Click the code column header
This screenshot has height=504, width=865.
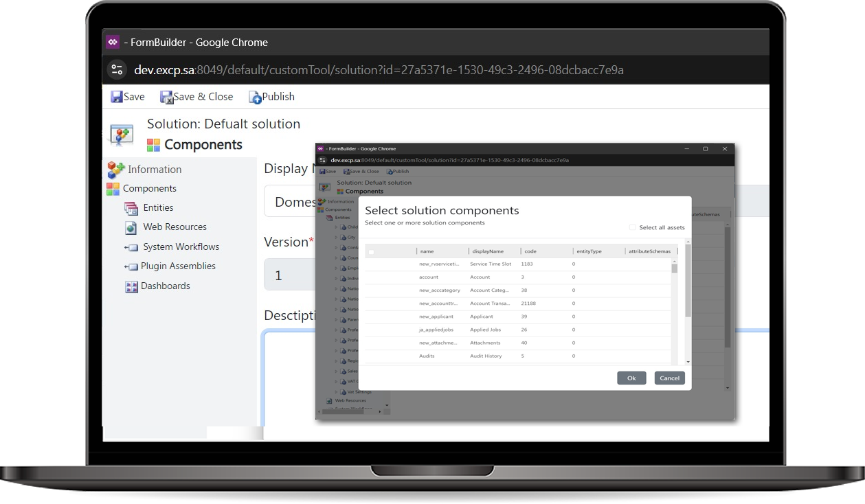coord(530,251)
